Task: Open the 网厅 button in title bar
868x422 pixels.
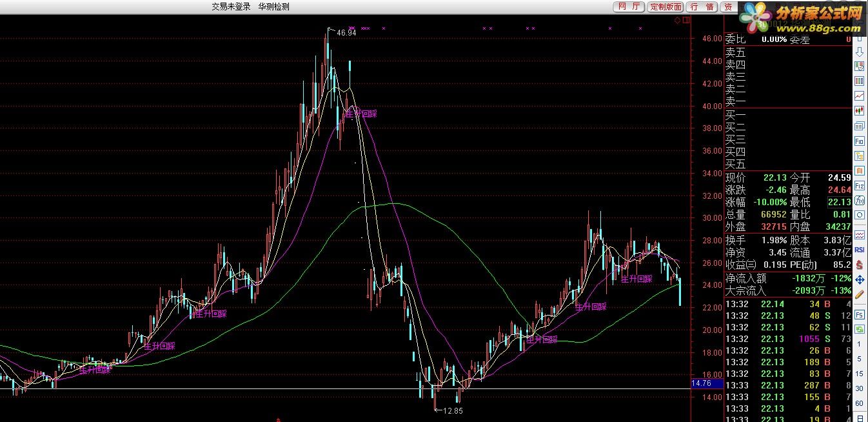Action: (x=629, y=6)
